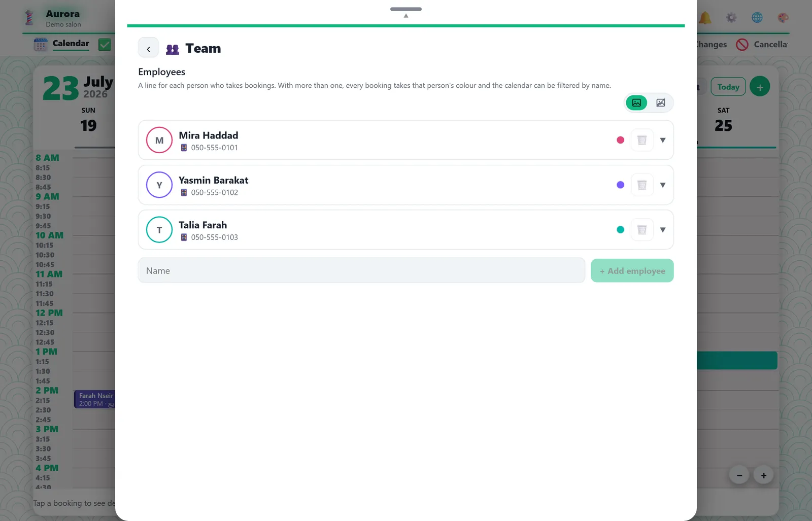
Task: Delete Yasmin Barakat using trash icon
Action: pos(642,185)
